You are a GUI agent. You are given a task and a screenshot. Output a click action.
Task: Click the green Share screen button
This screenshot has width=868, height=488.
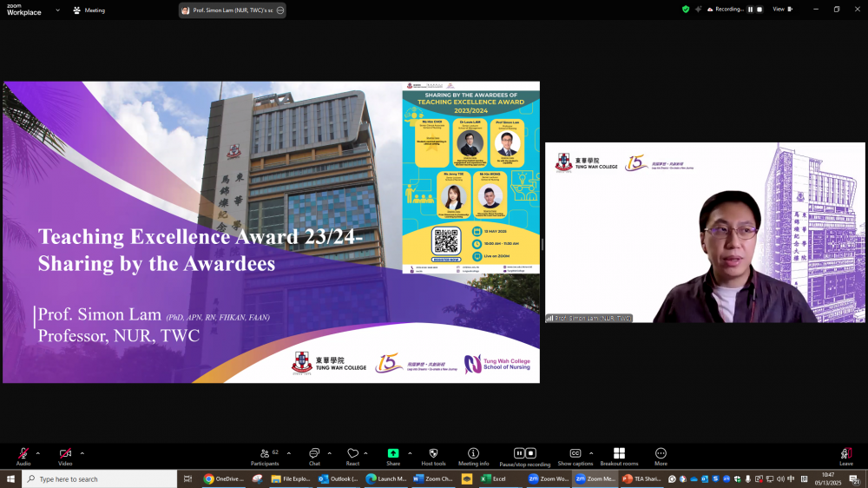click(x=393, y=457)
